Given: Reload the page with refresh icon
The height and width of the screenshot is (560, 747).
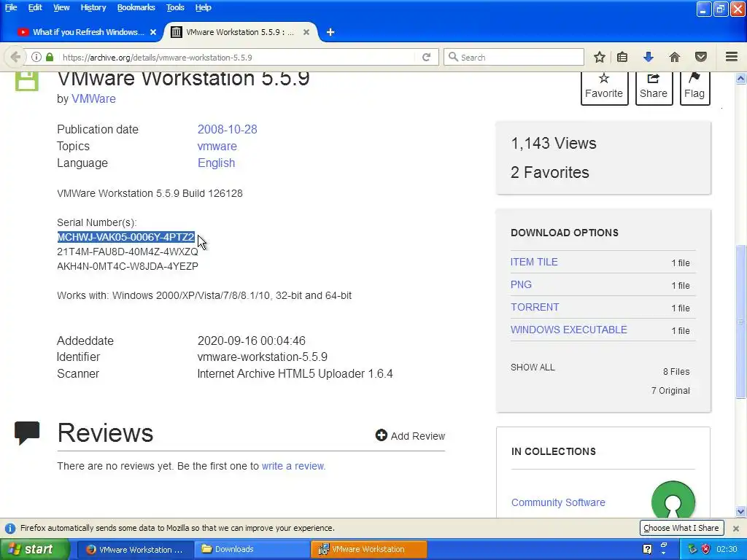Looking at the screenshot, I should click(426, 57).
